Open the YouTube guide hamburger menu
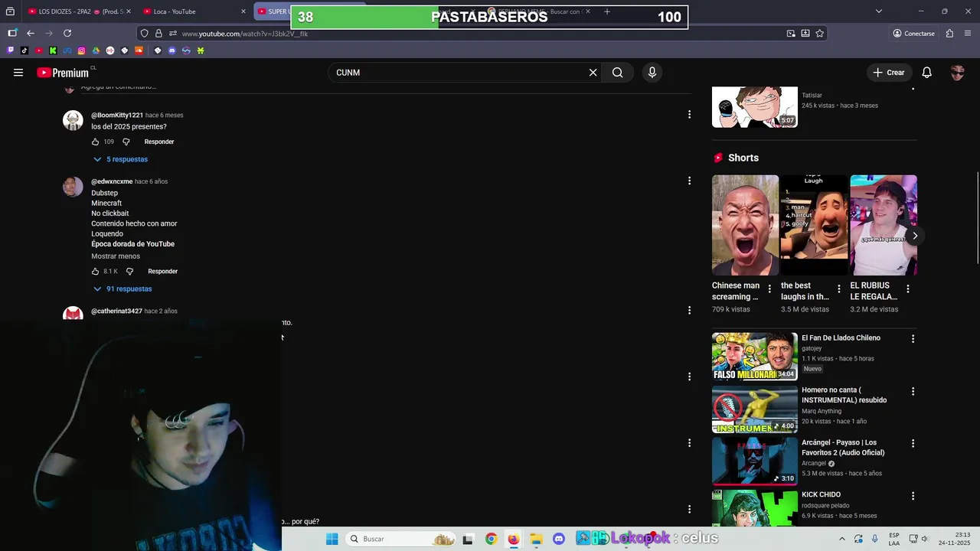This screenshot has width=980, height=551. tap(18, 73)
